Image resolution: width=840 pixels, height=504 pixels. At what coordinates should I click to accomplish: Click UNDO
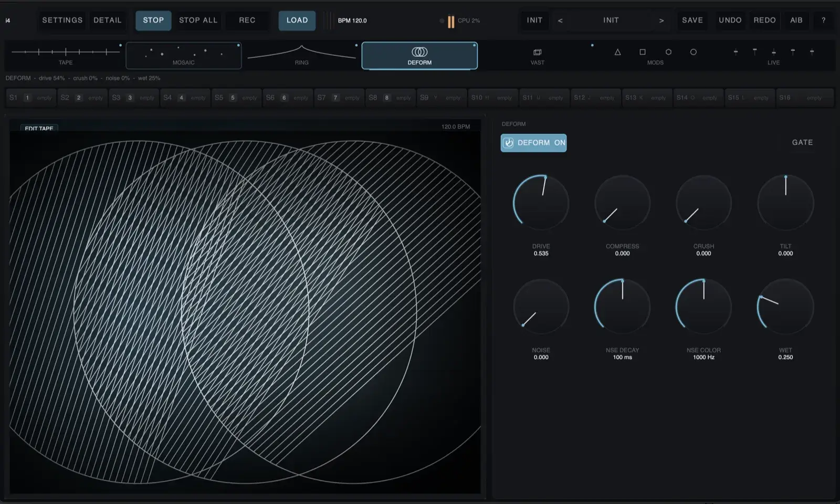730,20
